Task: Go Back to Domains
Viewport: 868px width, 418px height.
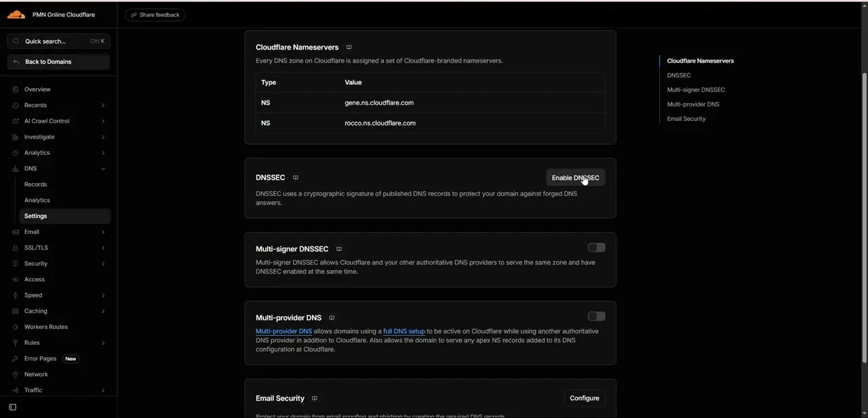Action: point(59,62)
